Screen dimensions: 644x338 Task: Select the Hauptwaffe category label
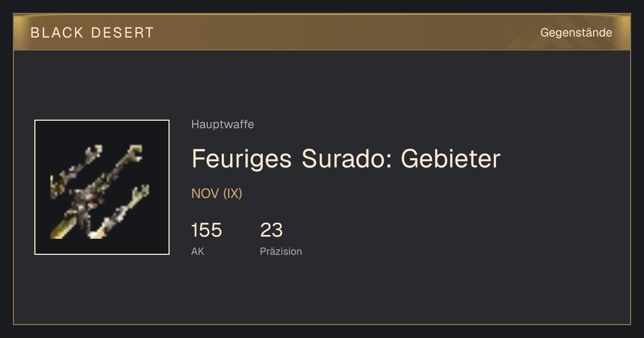coord(223,124)
